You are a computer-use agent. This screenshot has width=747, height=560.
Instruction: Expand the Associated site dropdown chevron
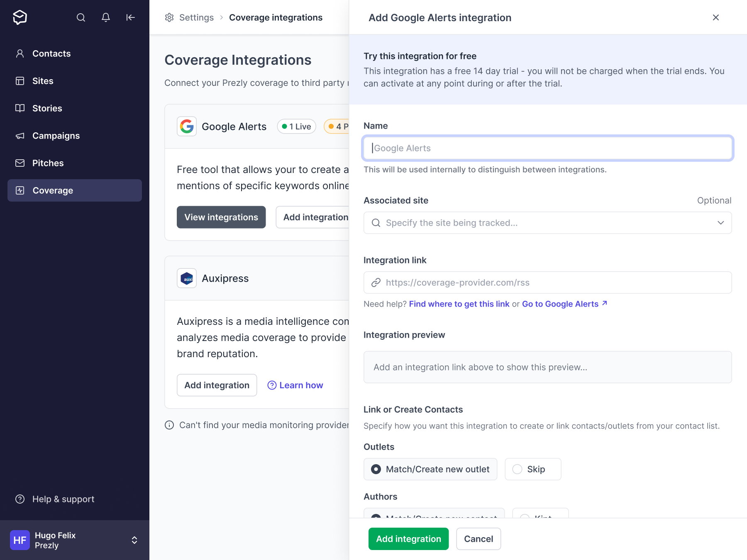pyautogui.click(x=721, y=223)
